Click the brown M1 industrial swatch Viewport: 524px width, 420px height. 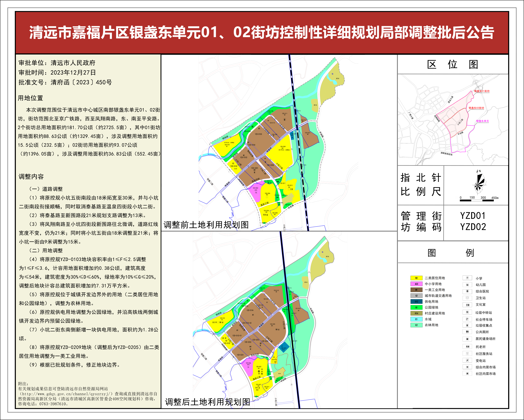(x=416, y=290)
